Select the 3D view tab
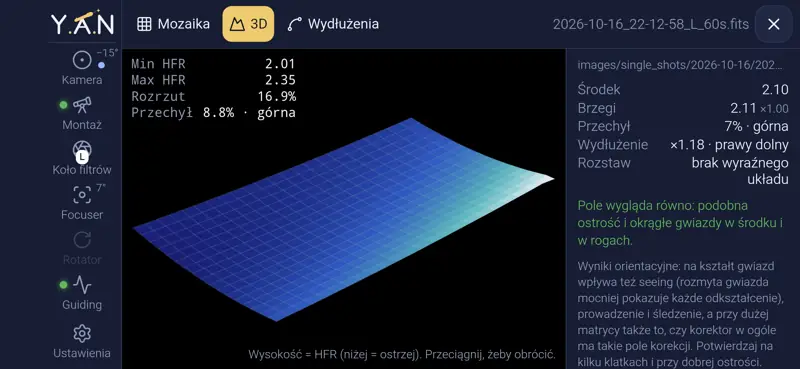This screenshot has height=369, width=800. [x=248, y=24]
